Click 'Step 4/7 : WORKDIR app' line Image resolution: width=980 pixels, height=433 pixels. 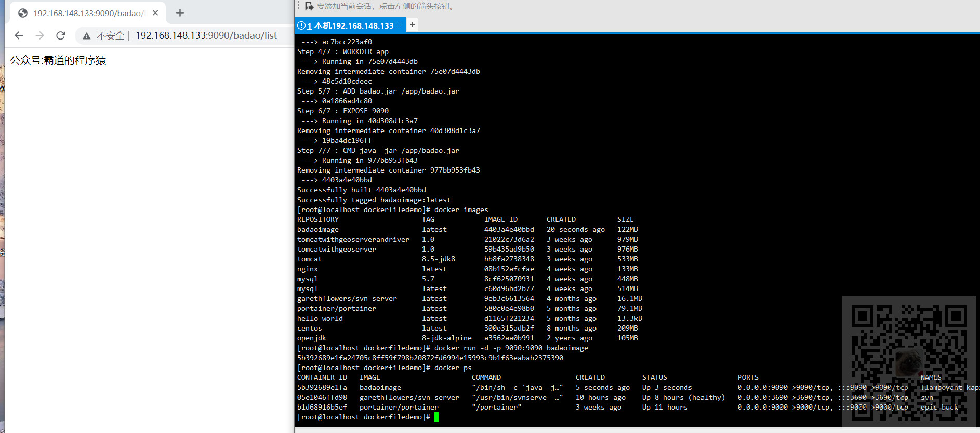pyautogui.click(x=343, y=51)
